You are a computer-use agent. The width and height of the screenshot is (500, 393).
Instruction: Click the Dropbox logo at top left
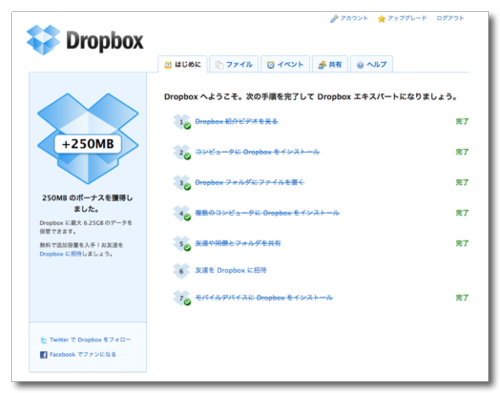tap(85, 40)
